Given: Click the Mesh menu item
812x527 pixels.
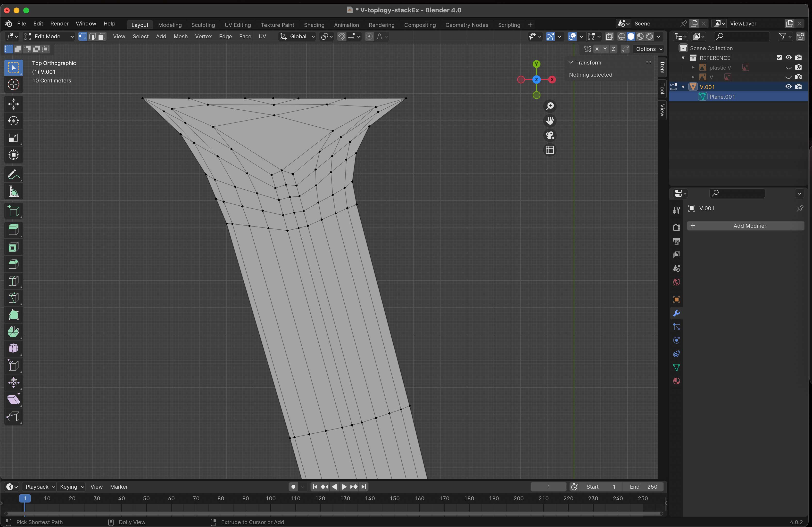Looking at the screenshot, I should tap(181, 36).
